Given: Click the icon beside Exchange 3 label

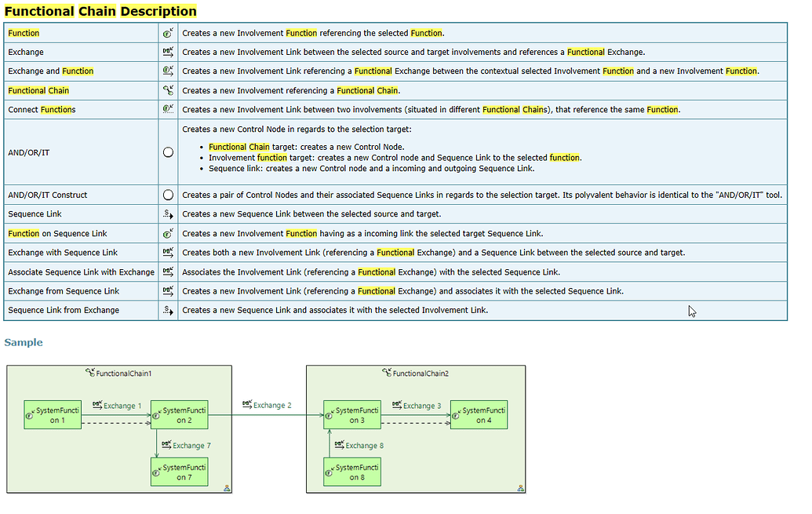Looking at the screenshot, I should [x=397, y=405].
